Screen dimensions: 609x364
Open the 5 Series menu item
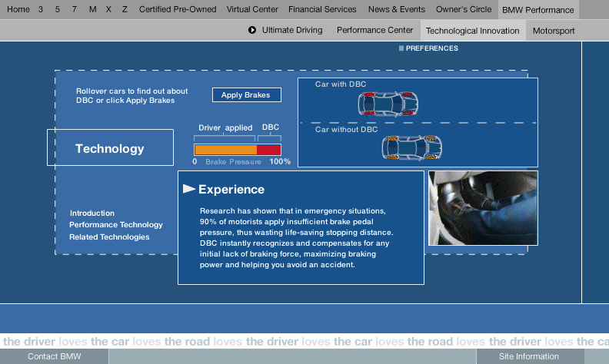point(57,9)
